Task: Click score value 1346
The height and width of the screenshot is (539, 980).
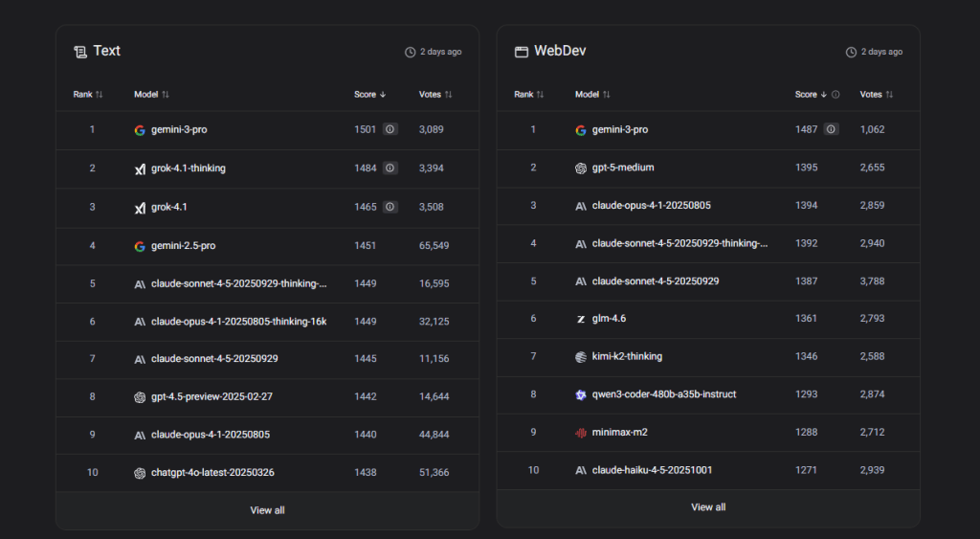Action: tap(806, 356)
